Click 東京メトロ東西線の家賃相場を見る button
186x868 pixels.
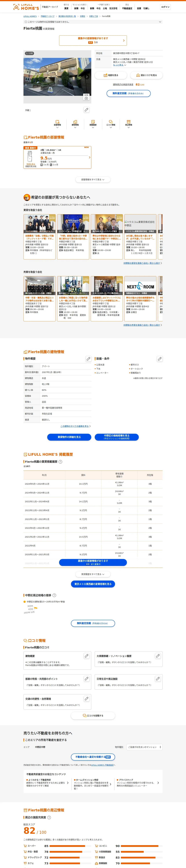click(x=93, y=584)
